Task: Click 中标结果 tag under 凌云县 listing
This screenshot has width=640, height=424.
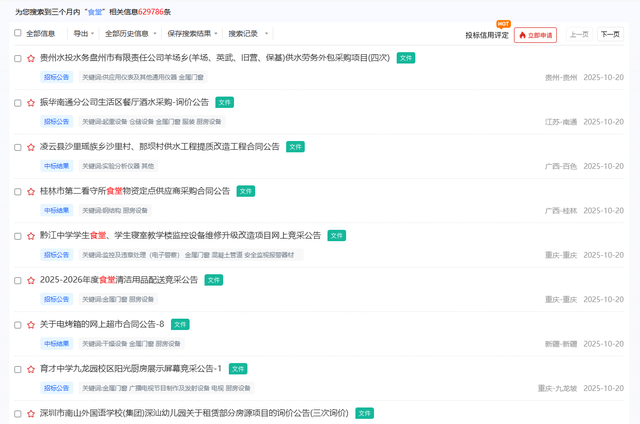Action: 57,166
